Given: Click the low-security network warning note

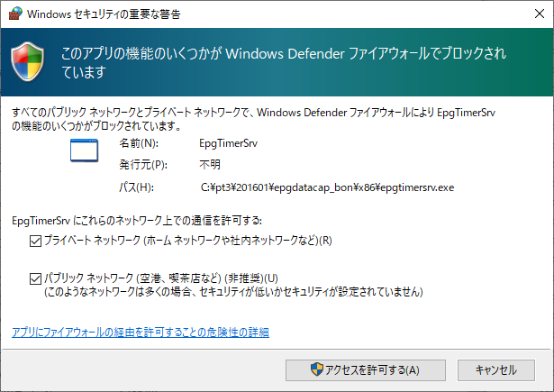Looking at the screenshot, I should point(233,292).
